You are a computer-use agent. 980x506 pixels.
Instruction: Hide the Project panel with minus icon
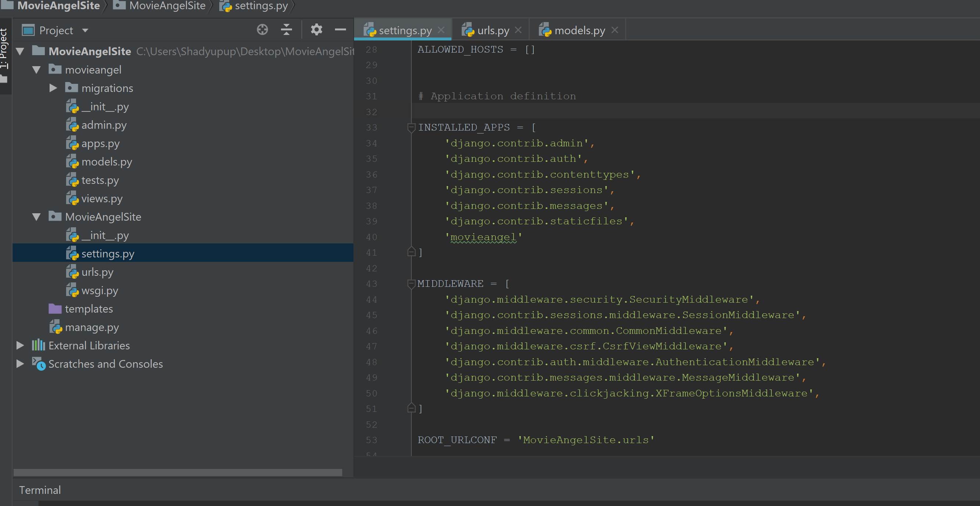pos(340,30)
